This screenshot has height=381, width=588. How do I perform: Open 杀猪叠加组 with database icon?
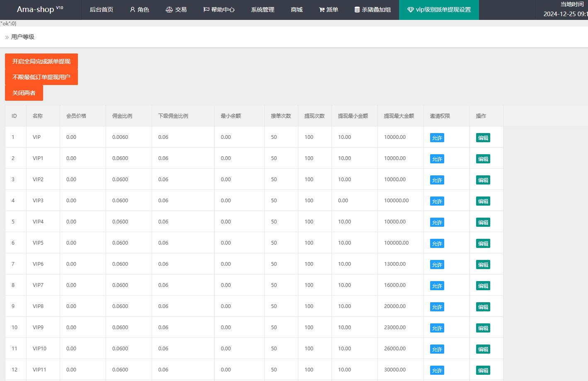coord(373,10)
